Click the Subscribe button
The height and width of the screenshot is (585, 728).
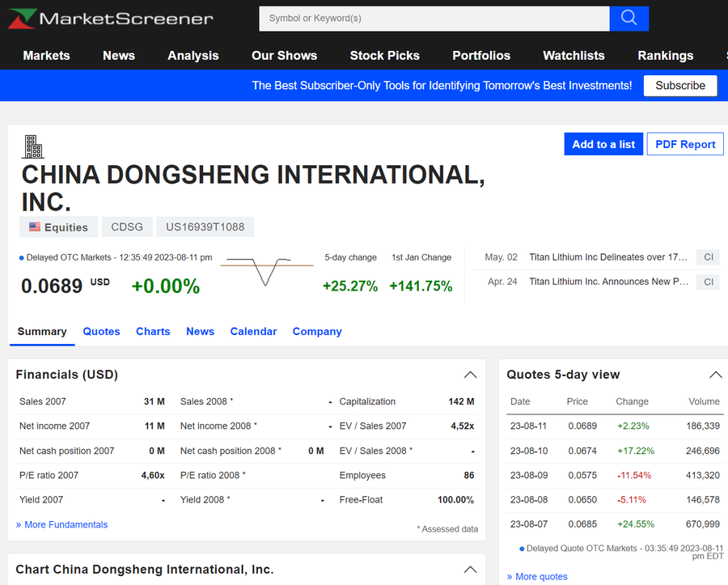[x=680, y=86]
